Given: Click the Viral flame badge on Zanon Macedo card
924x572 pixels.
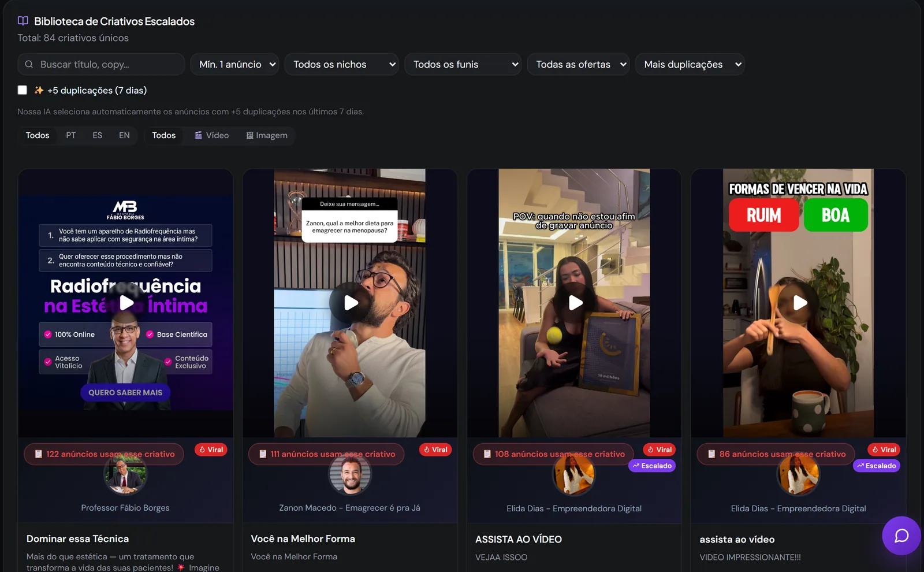Looking at the screenshot, I should click(x=435, y=450).
